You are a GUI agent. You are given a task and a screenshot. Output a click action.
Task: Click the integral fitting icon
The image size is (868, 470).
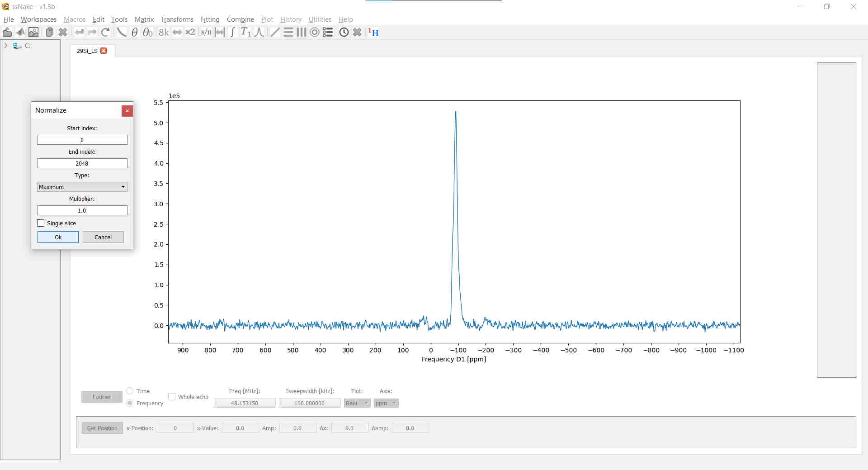coord(232,32)
